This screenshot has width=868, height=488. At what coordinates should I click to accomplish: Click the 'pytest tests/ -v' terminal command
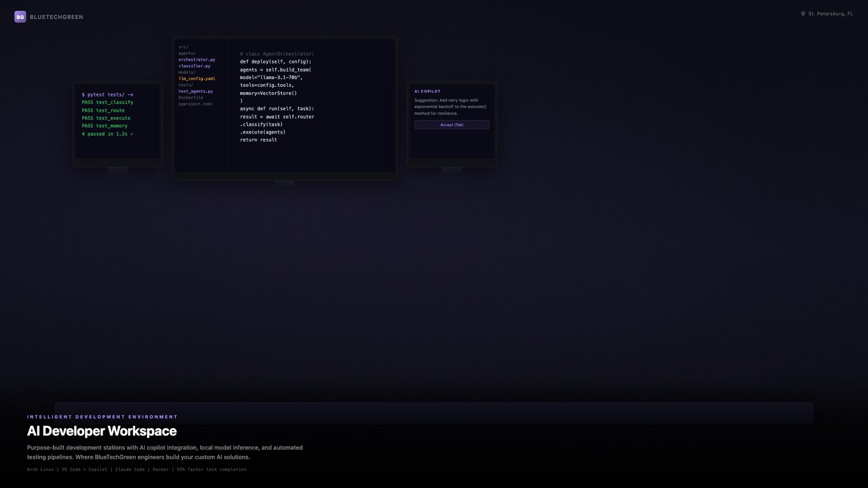click(107, 95)
